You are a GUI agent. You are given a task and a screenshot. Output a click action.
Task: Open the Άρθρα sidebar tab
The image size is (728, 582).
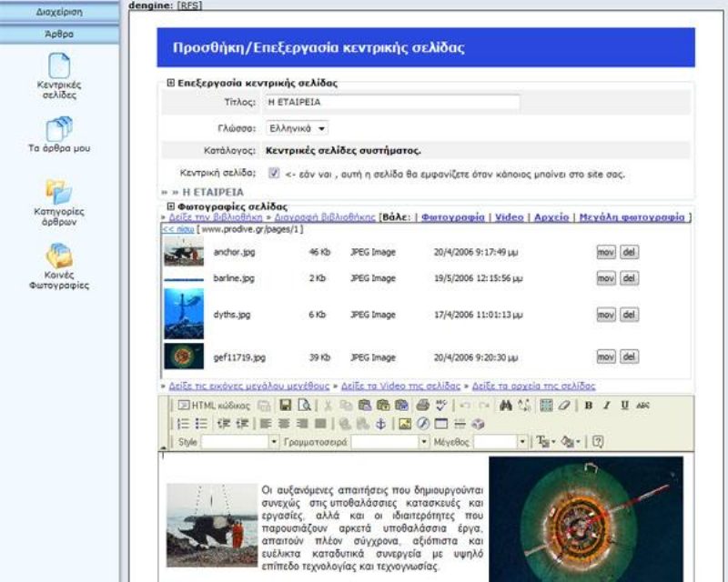(59, 34)
